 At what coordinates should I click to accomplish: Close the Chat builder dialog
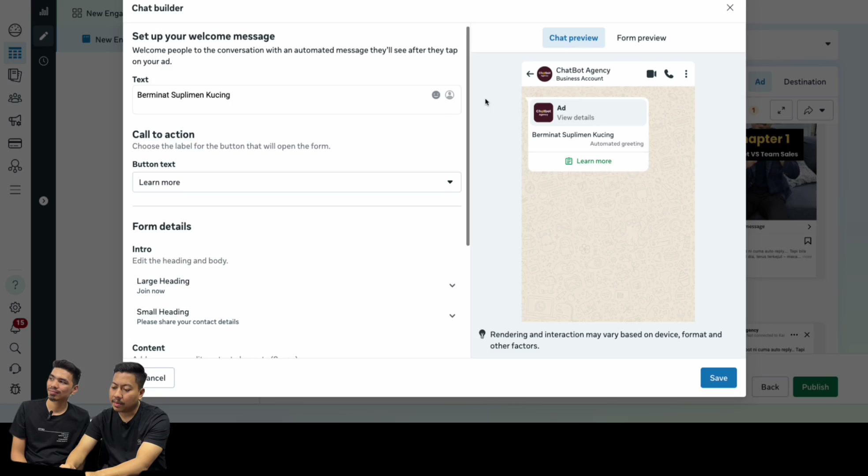click(x=730, y=7)
